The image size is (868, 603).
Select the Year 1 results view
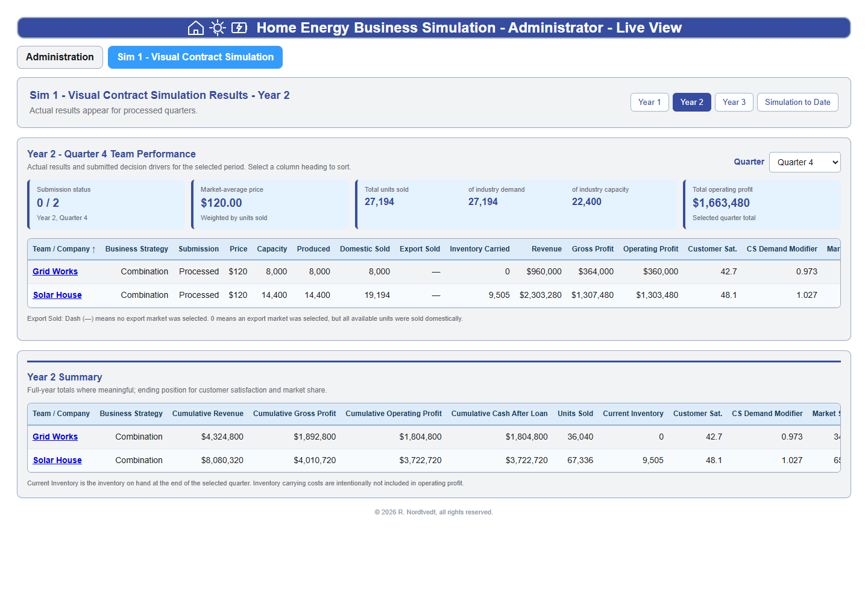[649, 103]
